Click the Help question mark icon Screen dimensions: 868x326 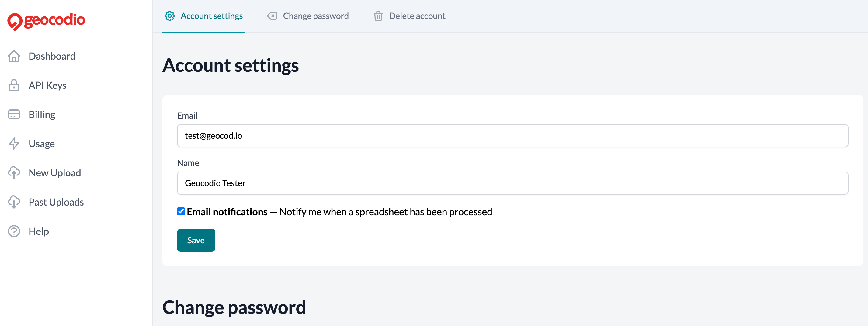pyautogui.click(x=14, y=231)
